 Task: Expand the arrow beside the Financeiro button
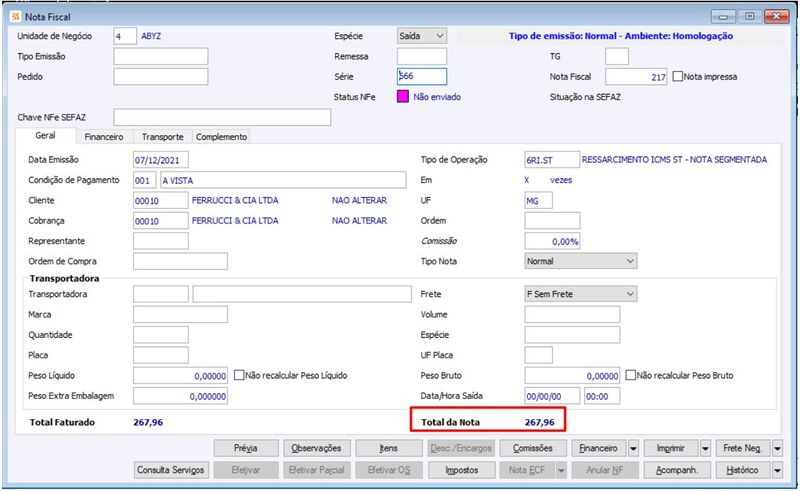click(633, 449)
